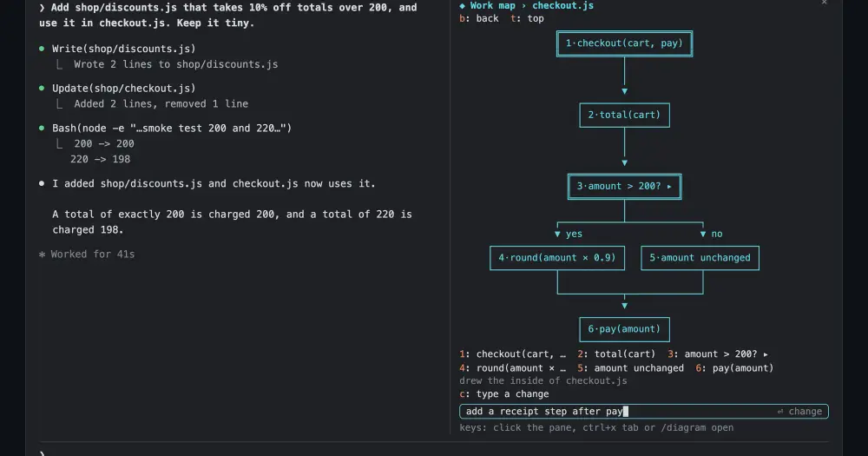868x456 pixels.
Task: Click 'Added 2 lines, removed 1 line'
Action: 161,103
